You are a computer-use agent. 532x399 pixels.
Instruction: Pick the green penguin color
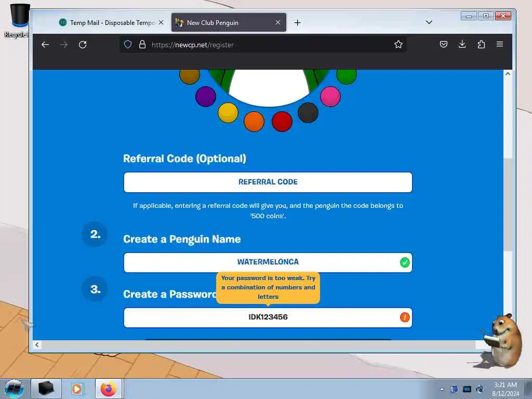click(347, 75)
